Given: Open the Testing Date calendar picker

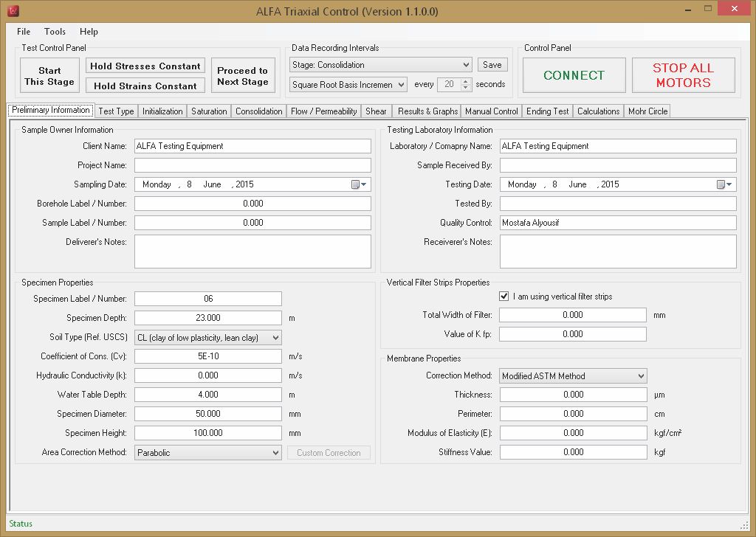Looking at the screenshot, I should click(724, 184).
